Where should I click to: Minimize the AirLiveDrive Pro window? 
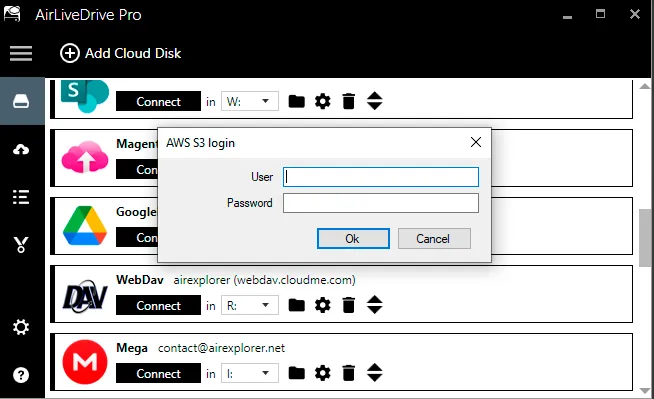[x=567, y=17]
